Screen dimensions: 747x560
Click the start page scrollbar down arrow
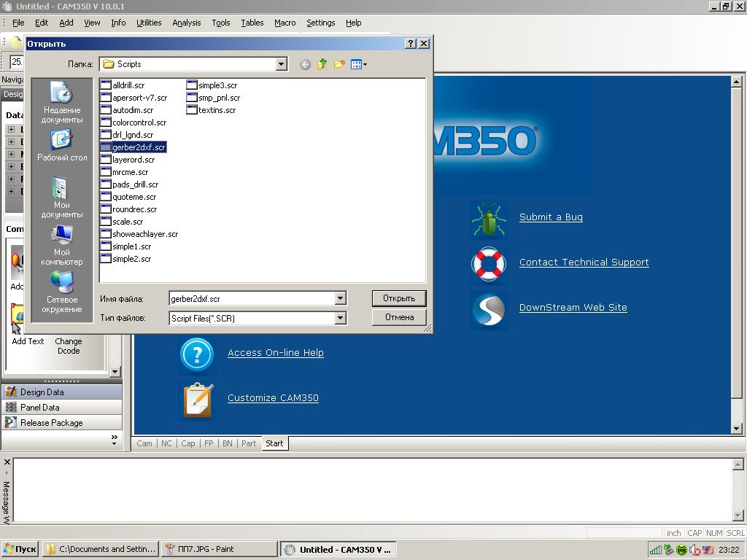click(737, 428)
